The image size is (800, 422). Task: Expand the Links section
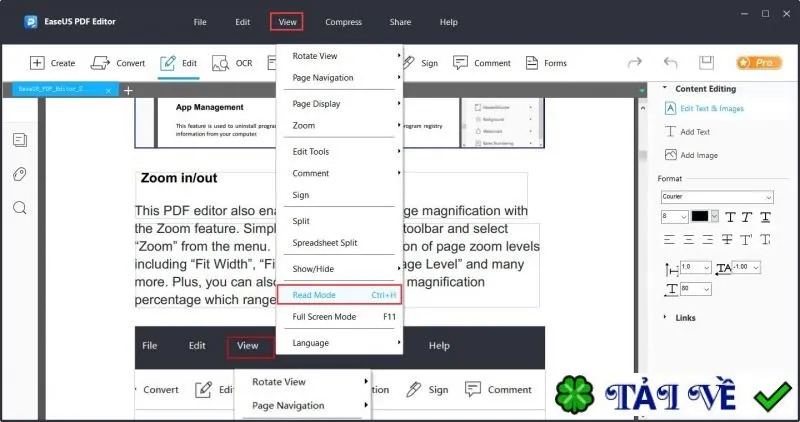[x=664, y=317]
